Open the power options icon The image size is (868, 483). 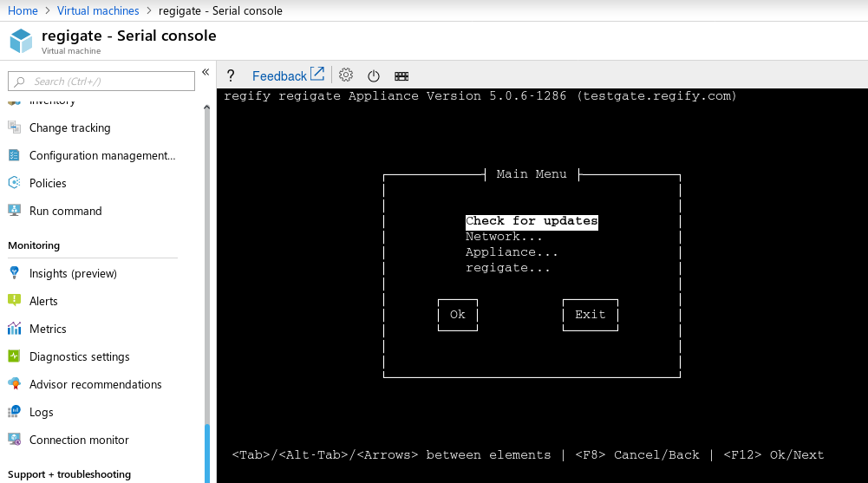(374, 75)
